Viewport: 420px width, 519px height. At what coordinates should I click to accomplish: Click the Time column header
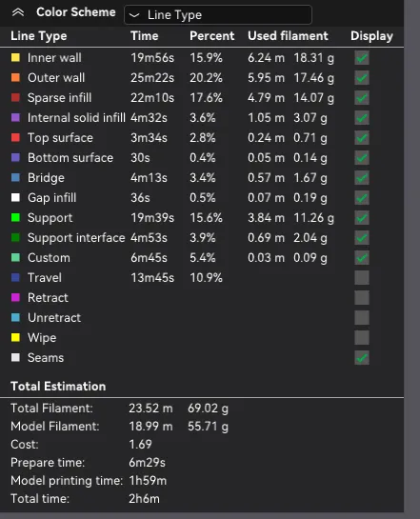click(x=145, y=36)
